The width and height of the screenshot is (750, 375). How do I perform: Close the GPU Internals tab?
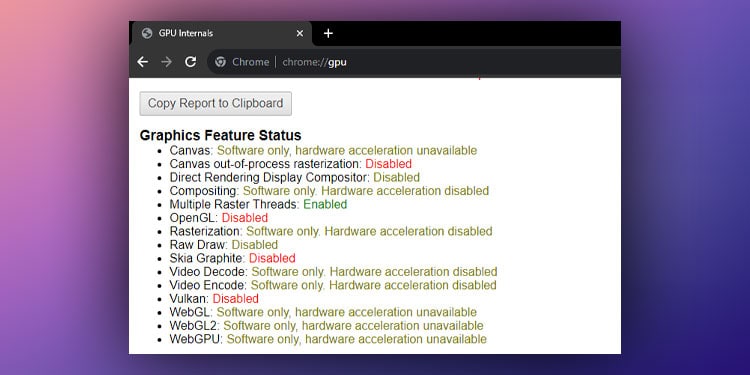pos(300,33)
